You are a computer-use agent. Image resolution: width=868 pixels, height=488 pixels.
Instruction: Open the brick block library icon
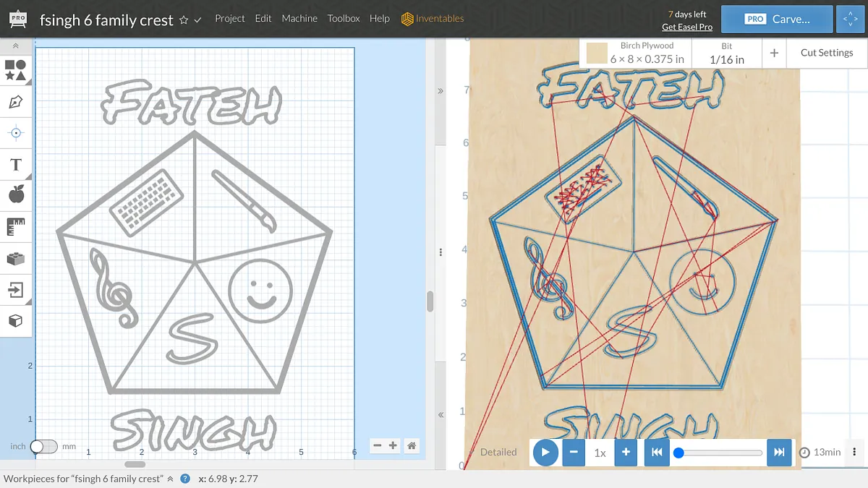click(x=15, y=258)
